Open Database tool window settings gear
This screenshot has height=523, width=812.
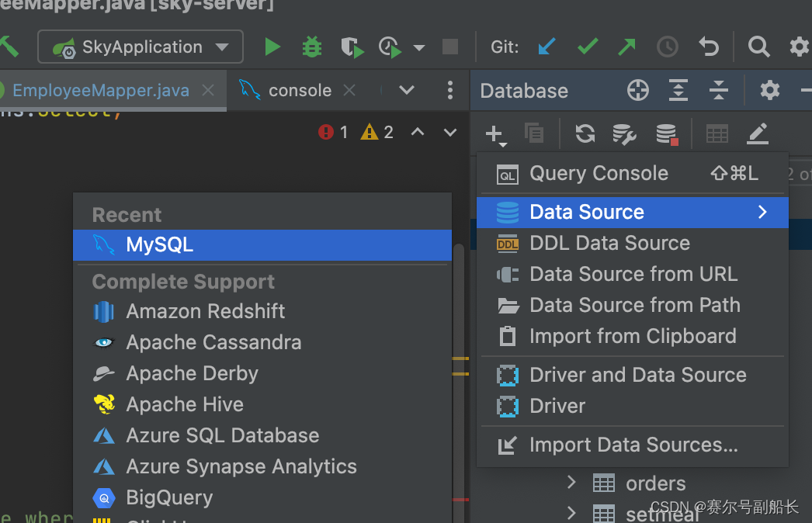[x=769, y=90]
